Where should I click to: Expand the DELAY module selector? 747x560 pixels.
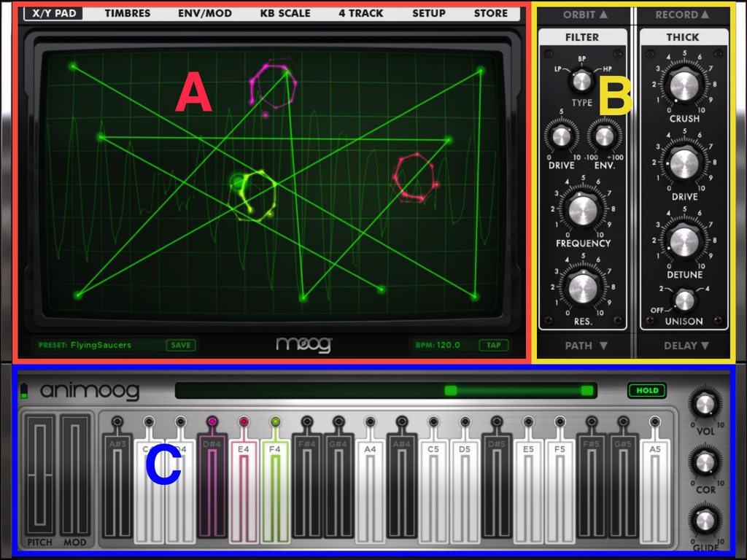[x=686, y=346]
